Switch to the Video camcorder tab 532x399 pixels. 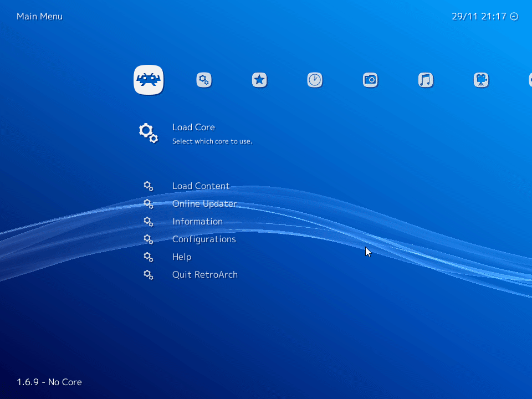[x=481, y=80]
